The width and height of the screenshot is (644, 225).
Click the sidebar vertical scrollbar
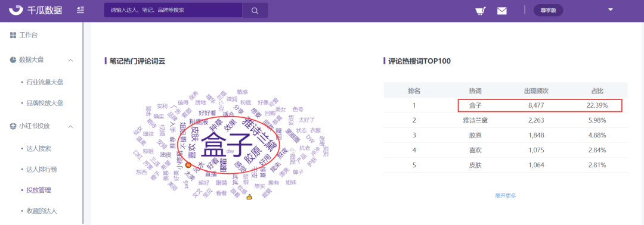point(83,123)
